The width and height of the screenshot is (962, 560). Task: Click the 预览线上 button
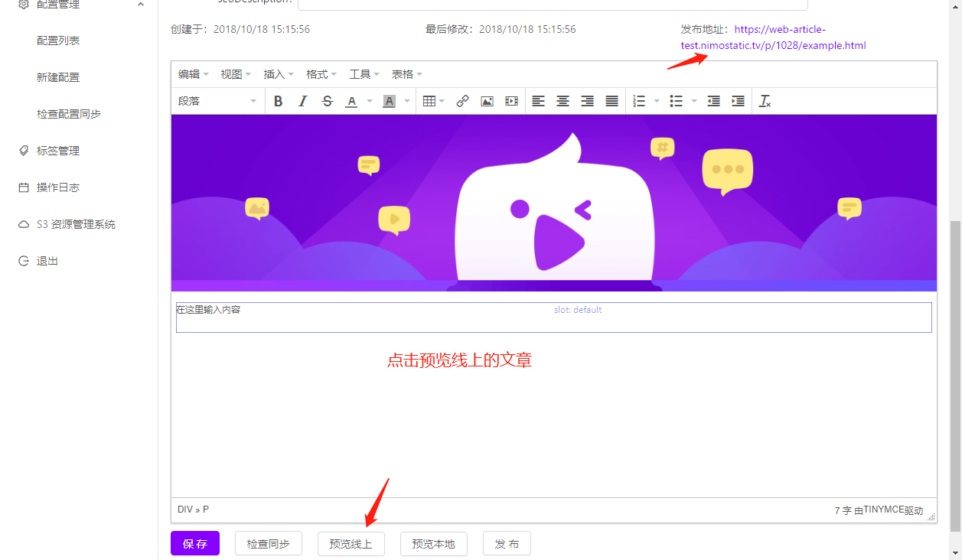(x=351, y=543)
